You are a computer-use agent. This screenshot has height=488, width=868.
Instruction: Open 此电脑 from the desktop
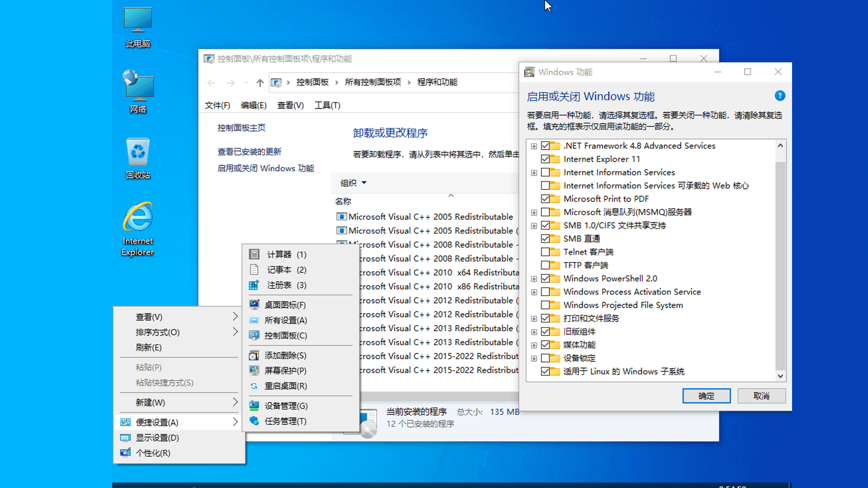click(137, 27)
